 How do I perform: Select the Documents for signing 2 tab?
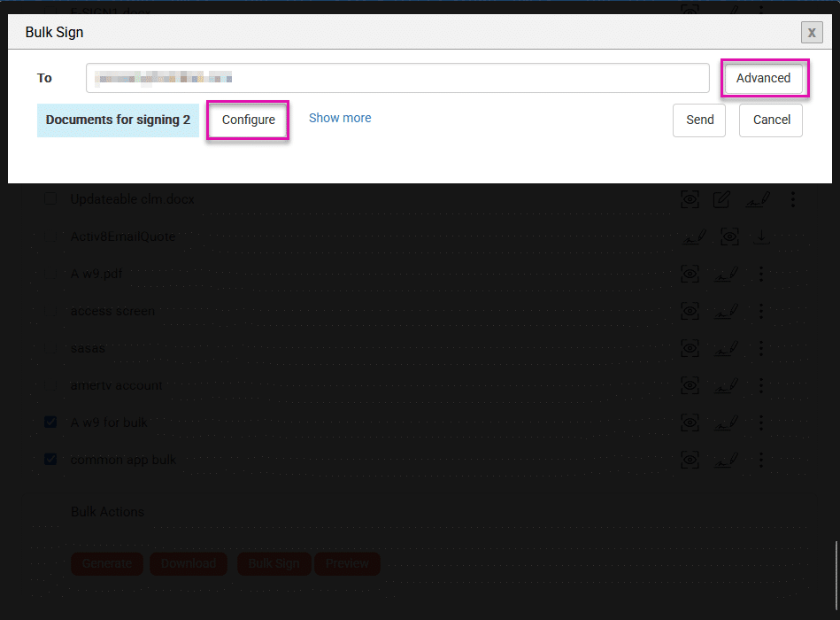click(x=118, y=119)
